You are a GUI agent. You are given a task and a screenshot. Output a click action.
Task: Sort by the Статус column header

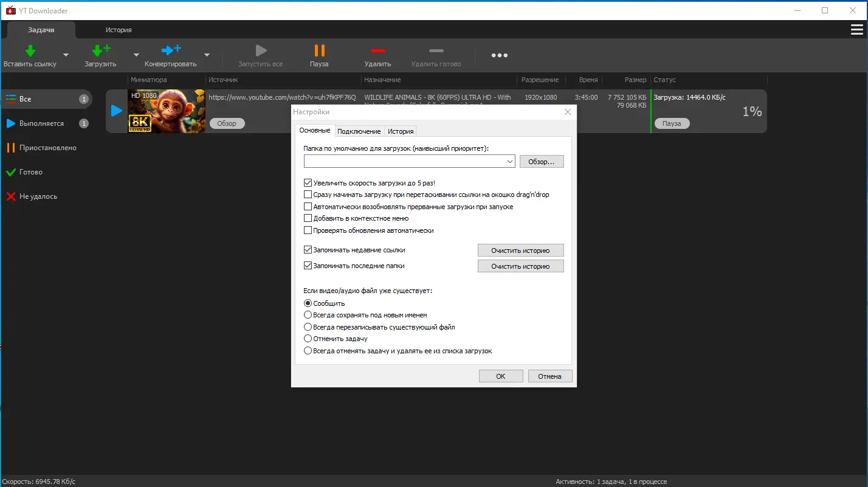[x=664, y=80]
